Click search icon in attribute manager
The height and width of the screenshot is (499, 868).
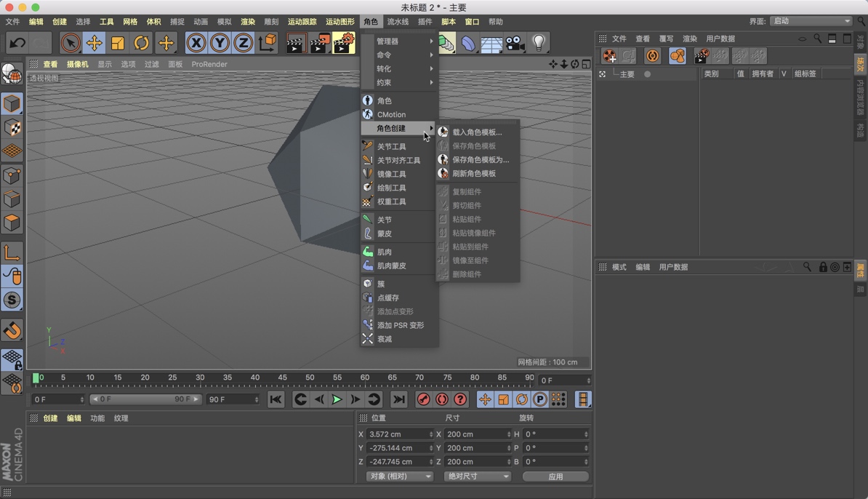pyautogui.click(x=807, y=267)
